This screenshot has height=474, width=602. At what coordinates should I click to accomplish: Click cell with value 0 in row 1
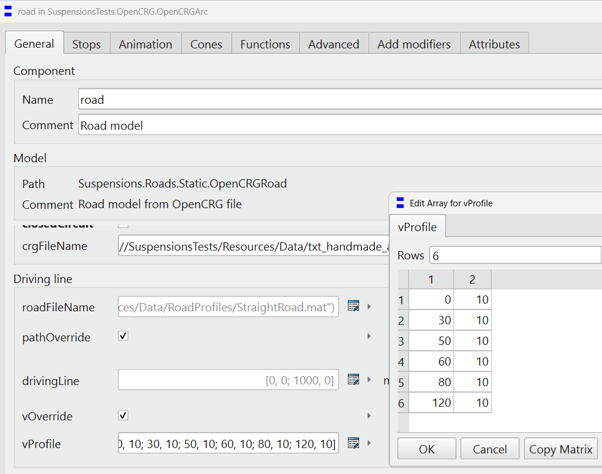(431, 299)
